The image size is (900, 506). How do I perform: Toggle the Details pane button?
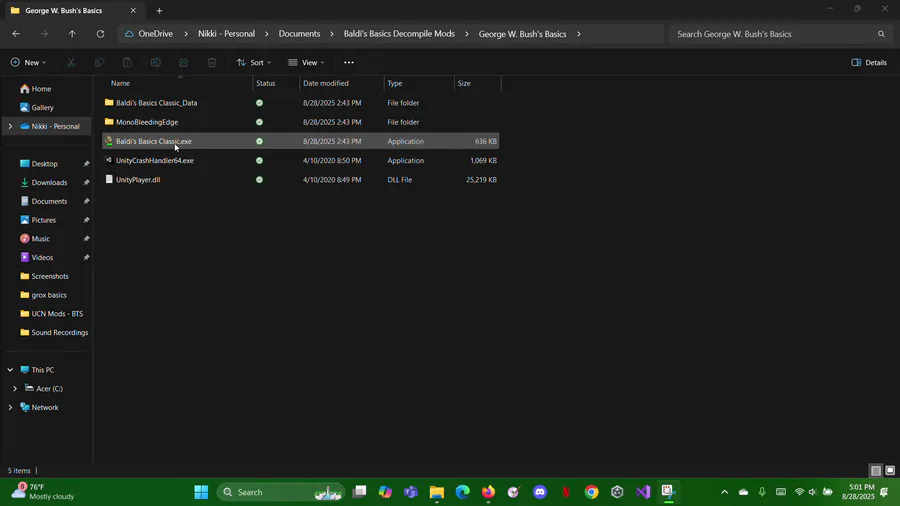point(869,63)
